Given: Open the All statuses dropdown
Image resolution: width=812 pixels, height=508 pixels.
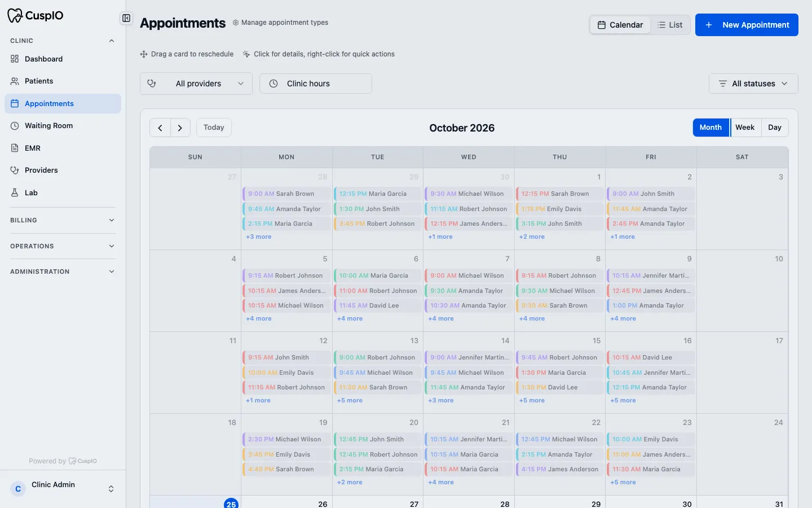Looking at the screenshot, I should (753, 84).
